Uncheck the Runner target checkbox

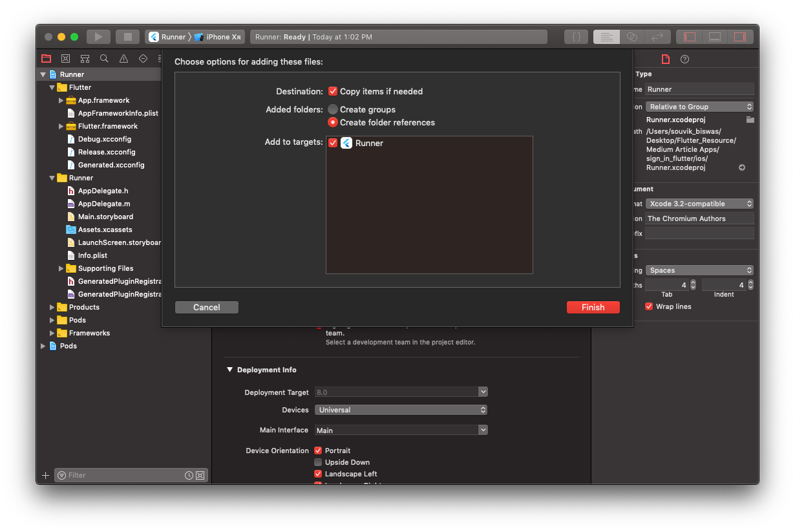coord(333,143)
